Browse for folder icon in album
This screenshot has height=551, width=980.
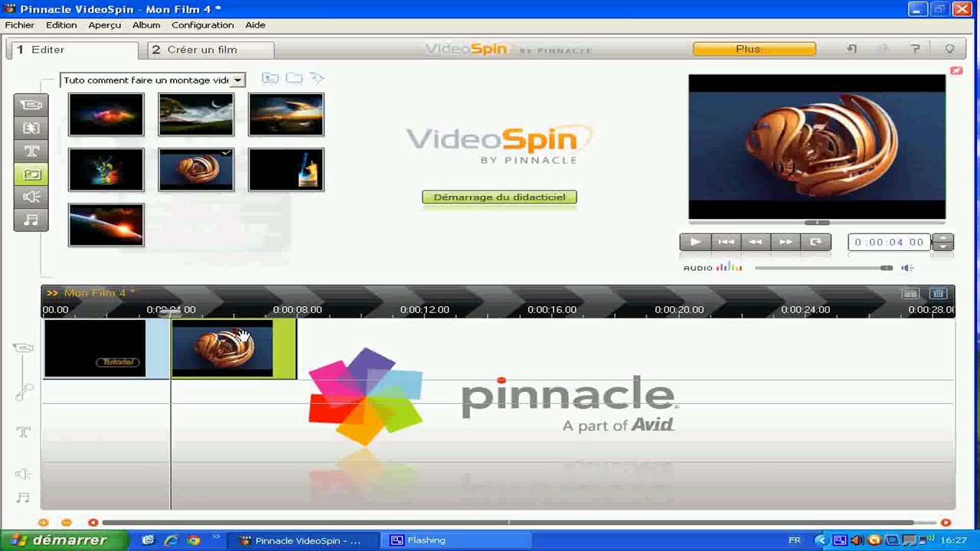click(294, 78)
